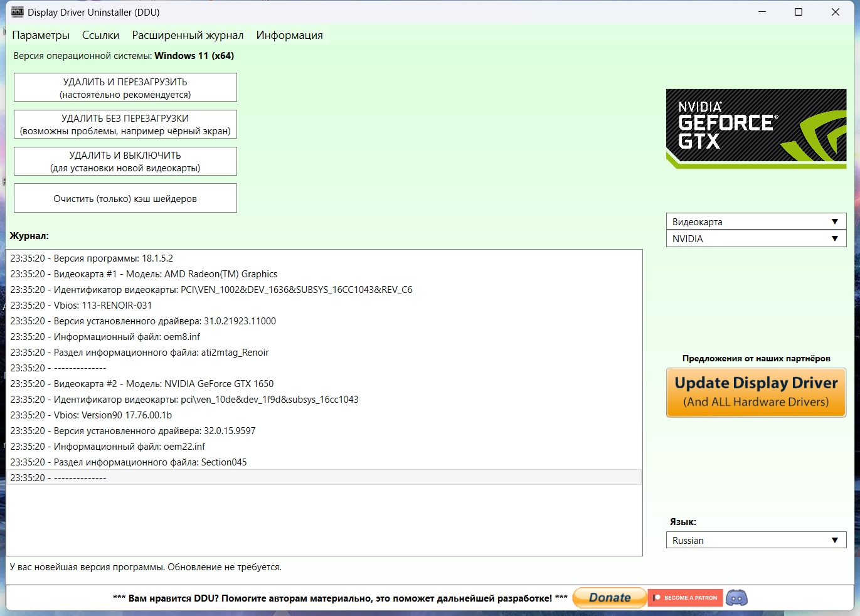Select the pci\ven_10de identifier log row

[324, 400]
